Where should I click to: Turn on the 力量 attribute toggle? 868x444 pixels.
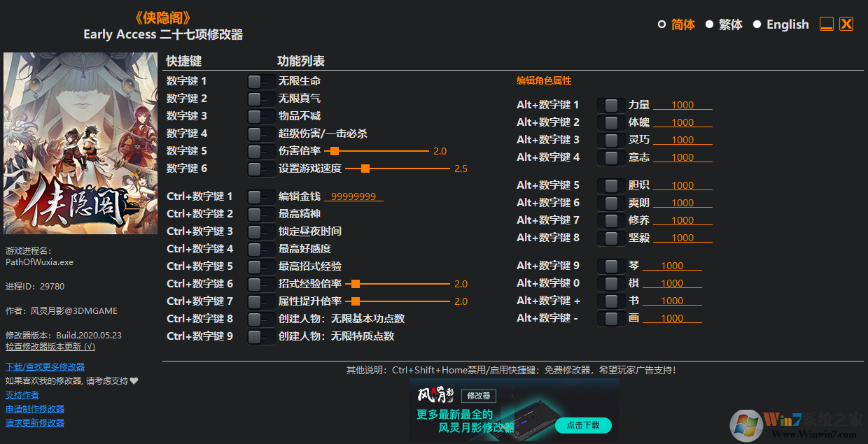(610, 104)
